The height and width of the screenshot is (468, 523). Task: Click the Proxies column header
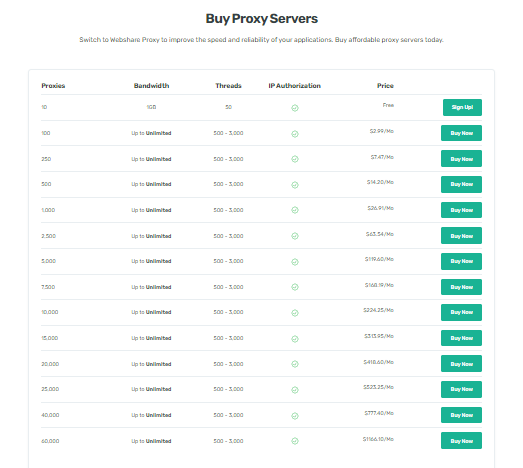[x=53, y=86]
